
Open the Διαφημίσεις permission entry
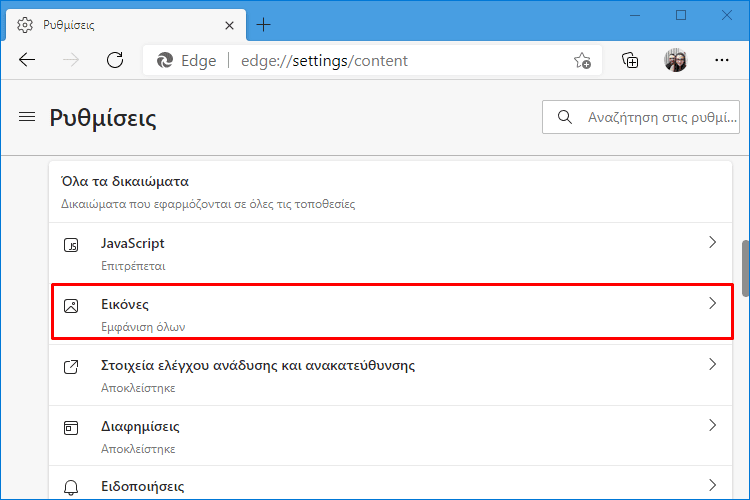tap(391, 436)
